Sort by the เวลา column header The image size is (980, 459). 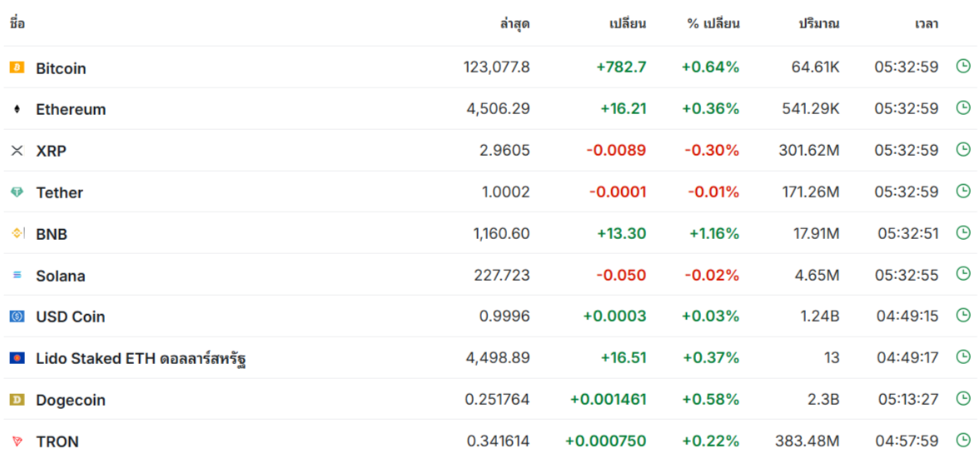point(926,23)
